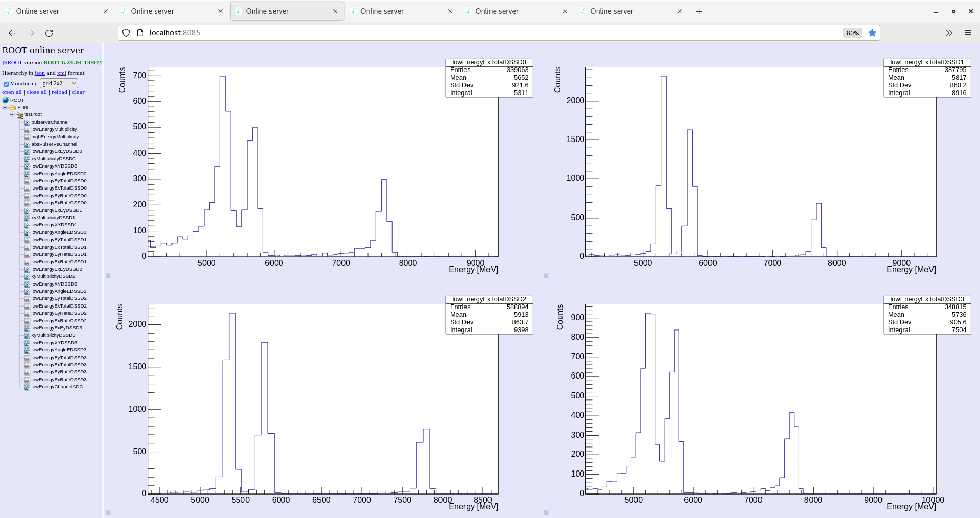Image resolution: width=980 pixels, height=518 pixels.
Task: Click the browser back arrow
Action: 12,33
